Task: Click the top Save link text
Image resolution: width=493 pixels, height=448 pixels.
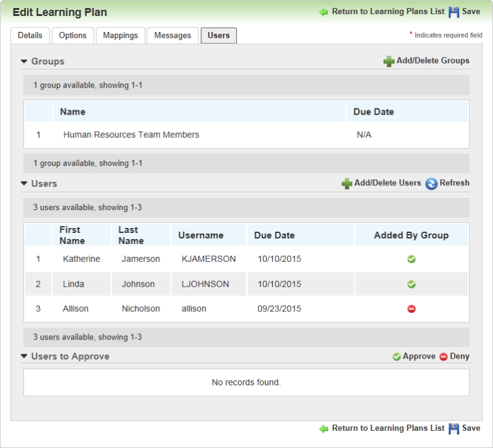Action: coord(471,11)
